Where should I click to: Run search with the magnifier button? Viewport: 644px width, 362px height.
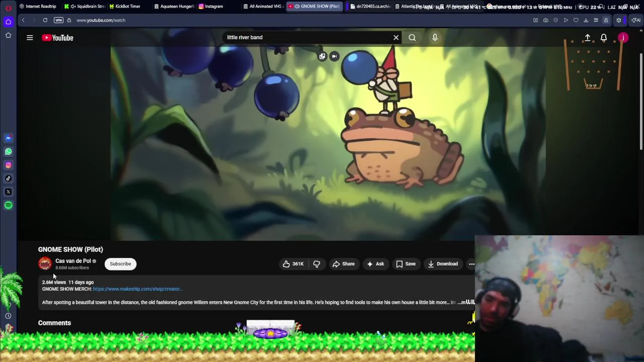[412, 37]
